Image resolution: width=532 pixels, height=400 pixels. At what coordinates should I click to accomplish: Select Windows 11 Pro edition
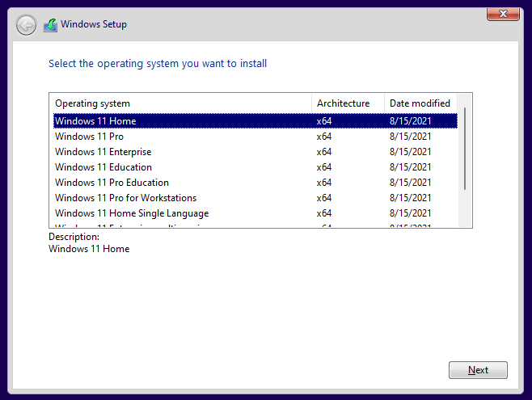(255, 137)
